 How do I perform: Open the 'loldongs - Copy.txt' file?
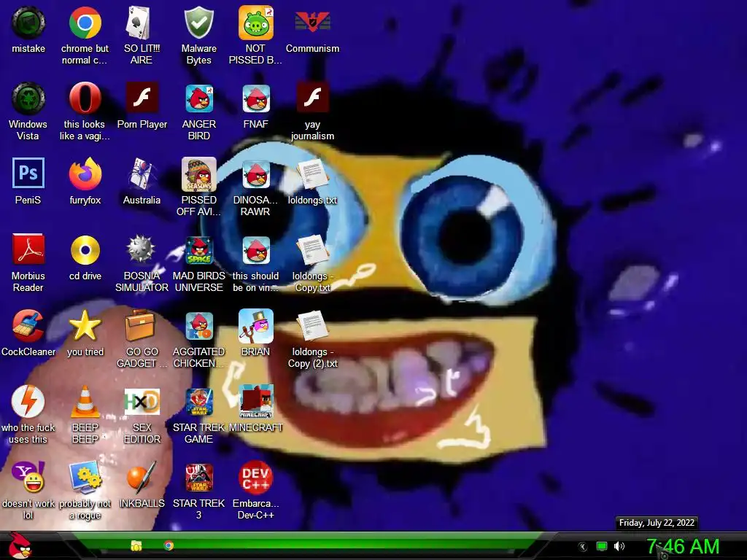tap(312, 250)
